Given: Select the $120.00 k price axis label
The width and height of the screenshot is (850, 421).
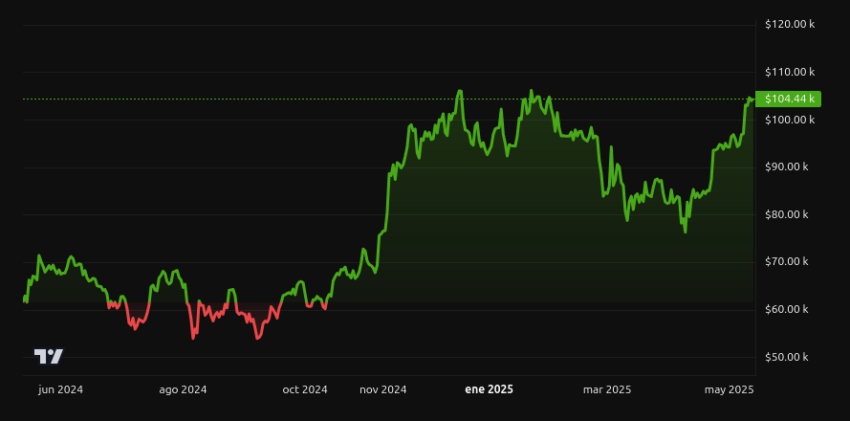Looking at the screenshot, I should [x=790, y=24].
